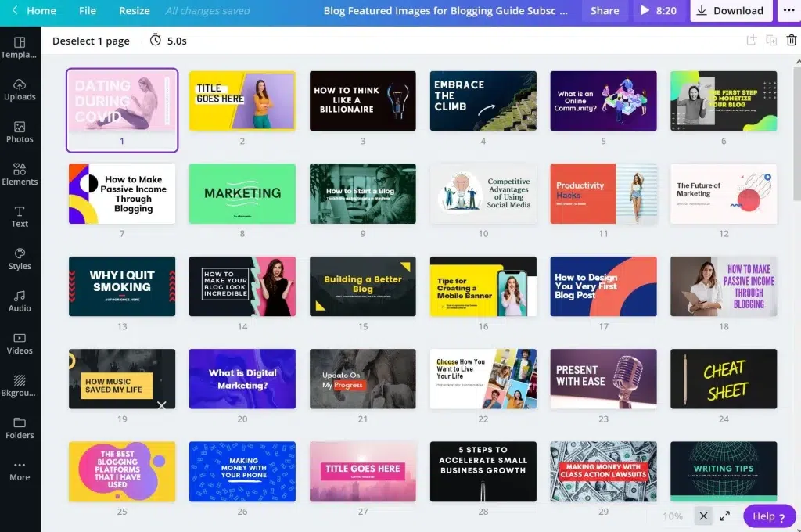Expand the More section in the sidebar
Viewport: 801px width, 532px height.
click(x=20, y=471)
